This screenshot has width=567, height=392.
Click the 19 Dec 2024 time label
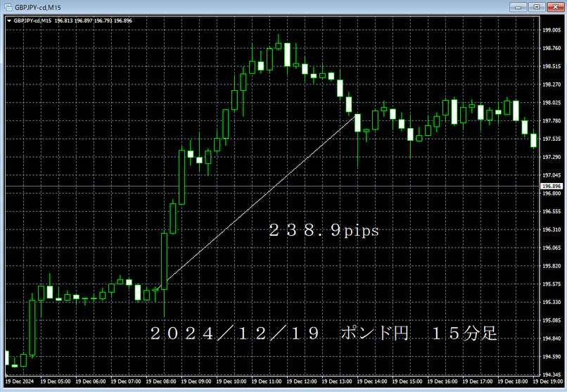(18, 381)
